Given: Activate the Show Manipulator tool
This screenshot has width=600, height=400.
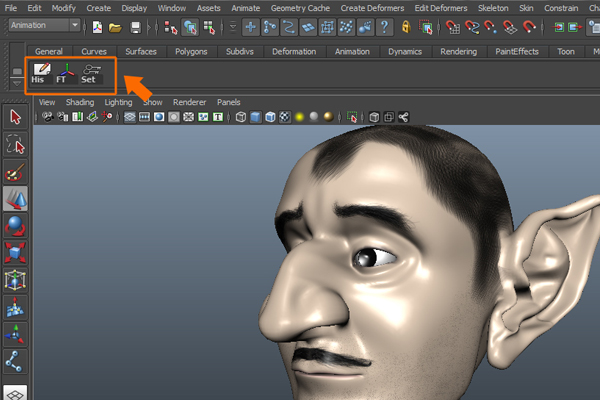Looking at the screenshot, I should click(x=15, y=335).
